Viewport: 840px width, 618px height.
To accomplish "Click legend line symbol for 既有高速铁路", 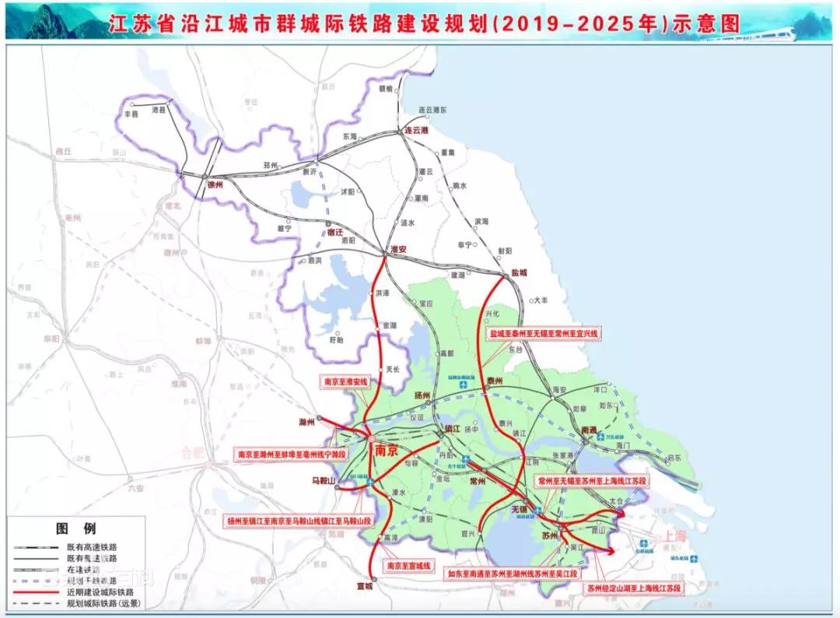I will point(36,547).
